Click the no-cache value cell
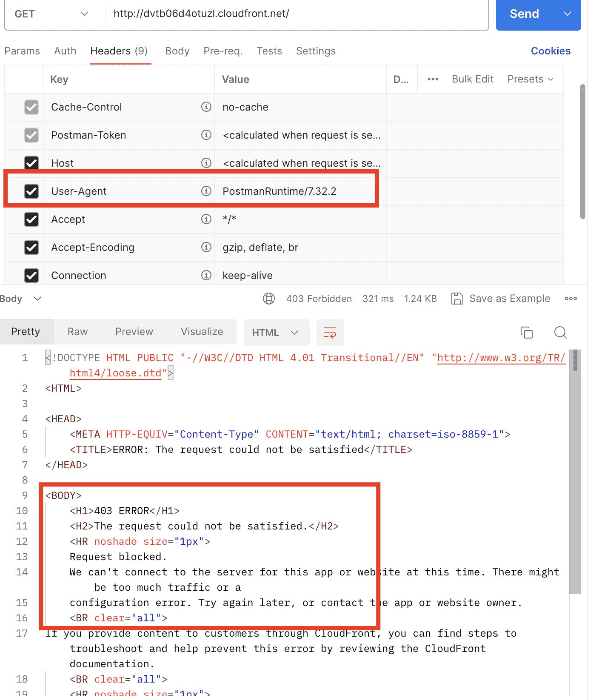Screen dimensions: 599x700 pos(300,107)
